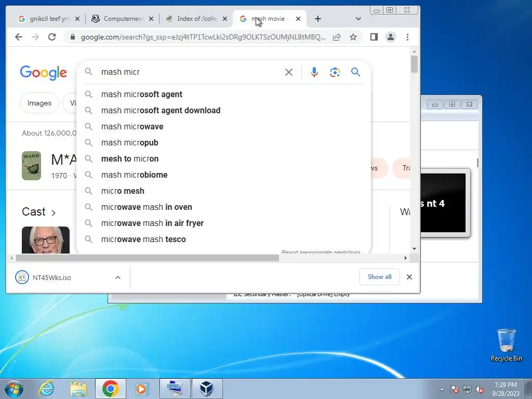Image resolution: width=532 pixels, height=399 pixels.
Task: Open the tab search dropdown arrow
Action: click(x=358, y=19)
